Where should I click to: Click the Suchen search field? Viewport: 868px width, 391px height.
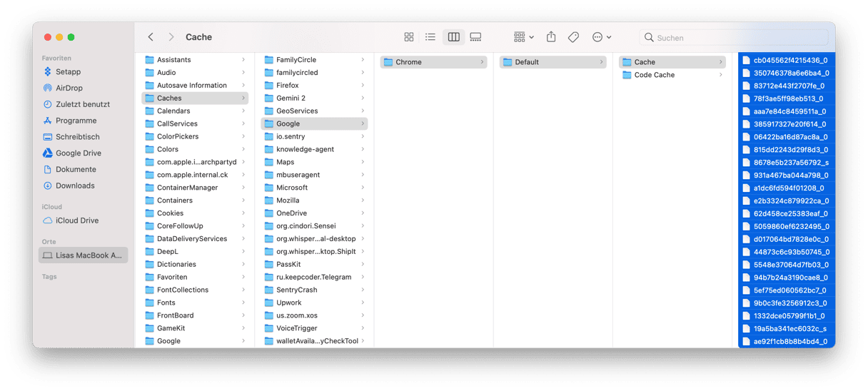[x=734, y=37]
